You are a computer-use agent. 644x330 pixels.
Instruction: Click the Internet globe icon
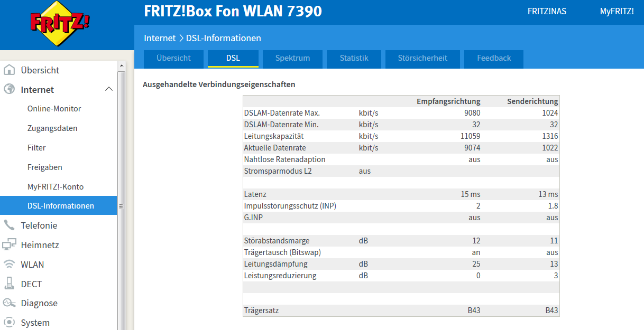coord(9,89)
